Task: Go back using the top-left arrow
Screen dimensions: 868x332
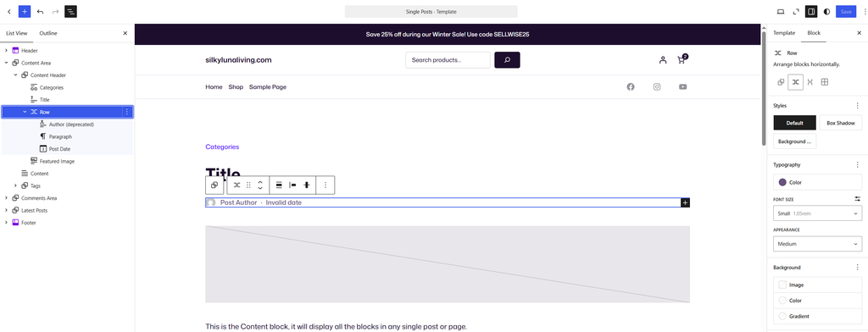Action: 8,12
